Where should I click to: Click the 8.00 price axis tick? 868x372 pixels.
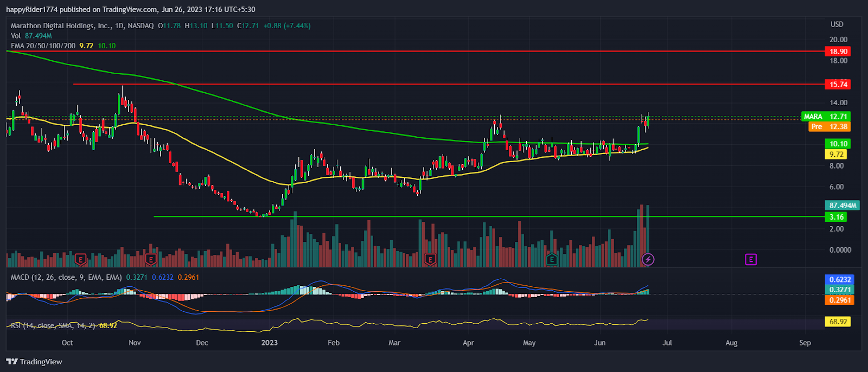[x=837, y=166]
